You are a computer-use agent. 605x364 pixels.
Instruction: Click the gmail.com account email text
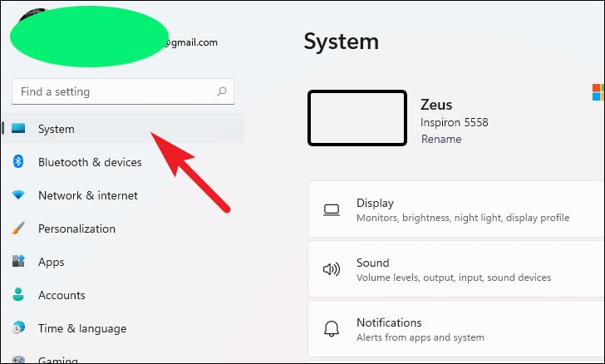(x=190, y=42)
